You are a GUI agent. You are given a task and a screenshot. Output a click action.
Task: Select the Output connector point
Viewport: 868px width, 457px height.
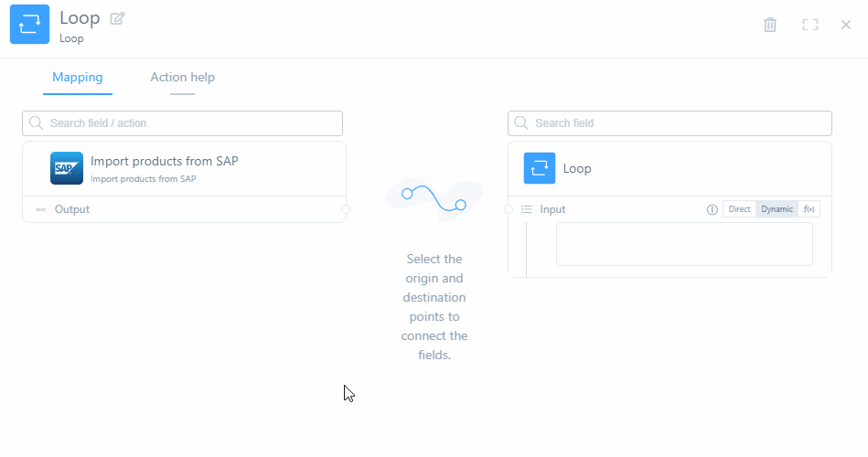point(346,209)
